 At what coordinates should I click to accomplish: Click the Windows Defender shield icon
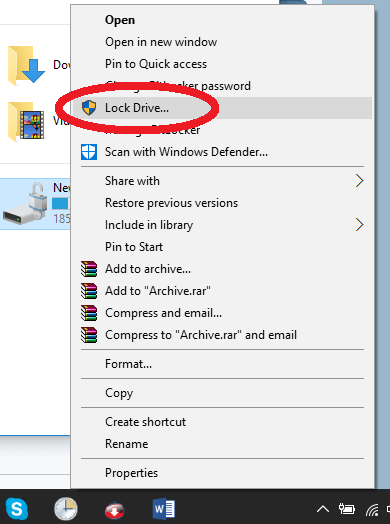89,152
